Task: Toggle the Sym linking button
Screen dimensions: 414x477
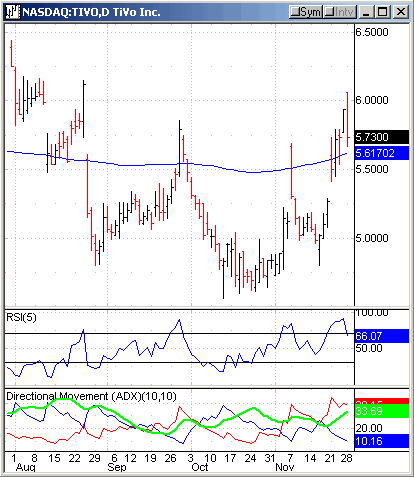Action: tap(305, 12)
